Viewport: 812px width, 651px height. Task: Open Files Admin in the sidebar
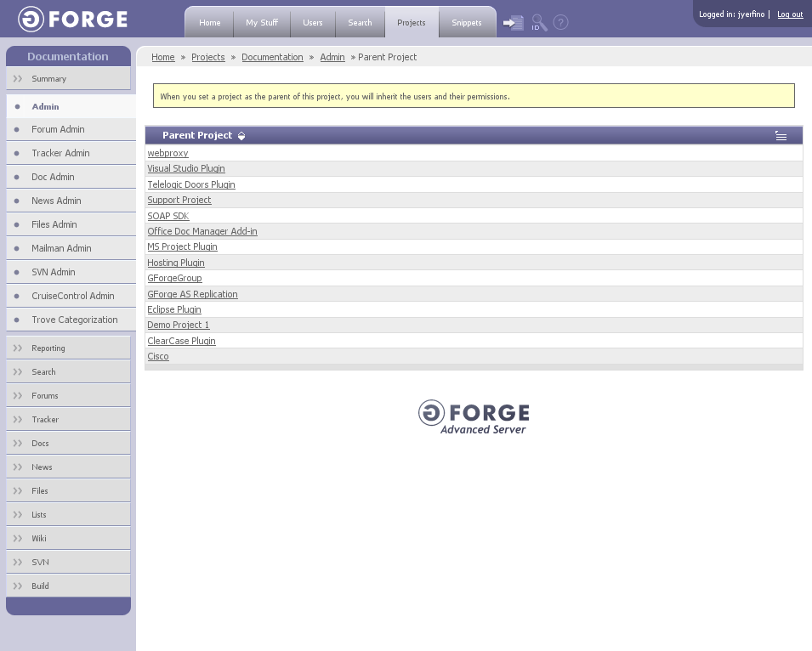coord(71,224)
